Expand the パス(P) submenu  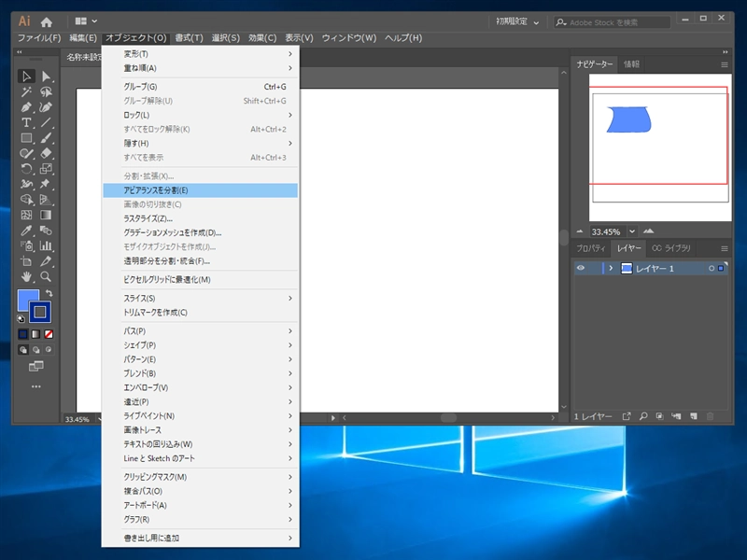tap(201, 331)
